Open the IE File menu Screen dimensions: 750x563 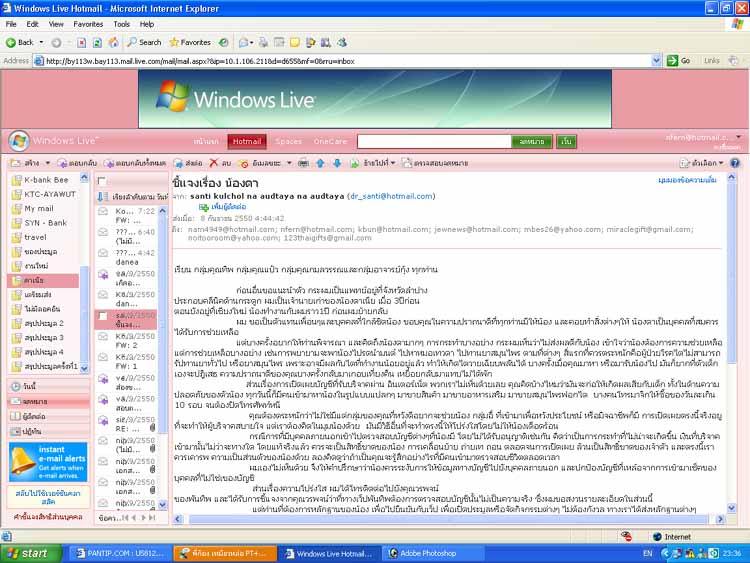point(11,24)
